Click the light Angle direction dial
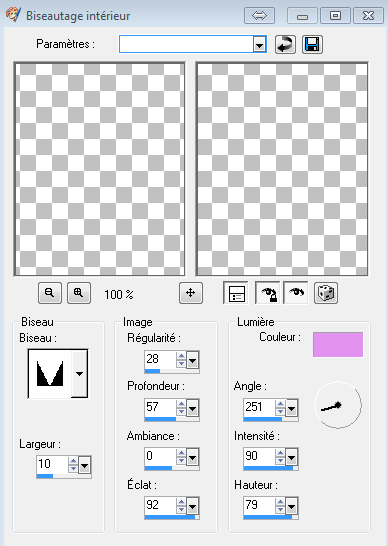Viewport: 388px width, 546px height. tap(338, 405)
